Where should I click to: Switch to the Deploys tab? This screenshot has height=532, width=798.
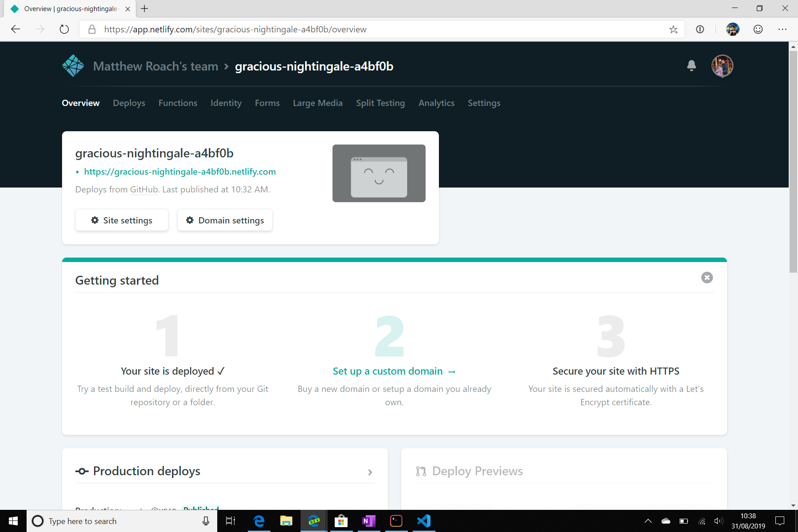coord(129,103)
